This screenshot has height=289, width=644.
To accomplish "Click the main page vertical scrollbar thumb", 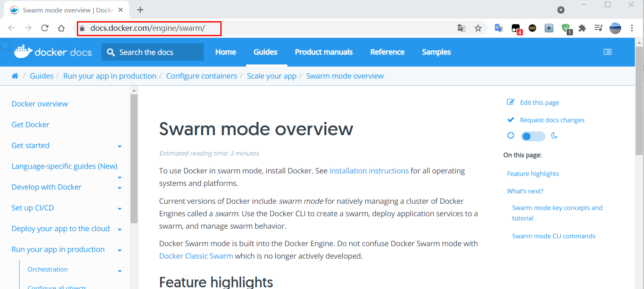I will coord(639,101).
